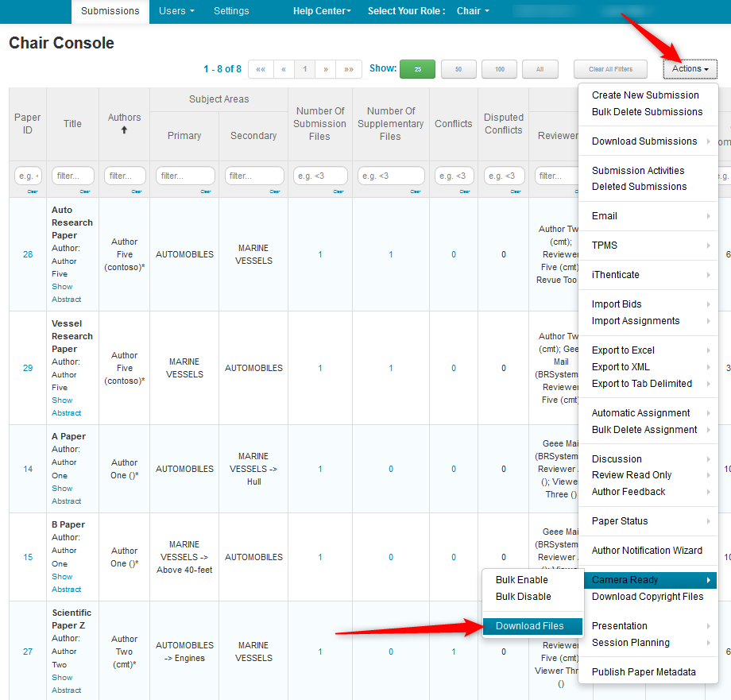Click the Title filter input

pos(73,176)
